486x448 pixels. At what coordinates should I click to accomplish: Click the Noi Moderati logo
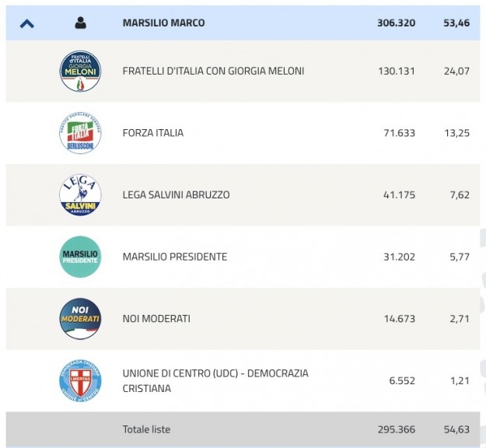80,319
